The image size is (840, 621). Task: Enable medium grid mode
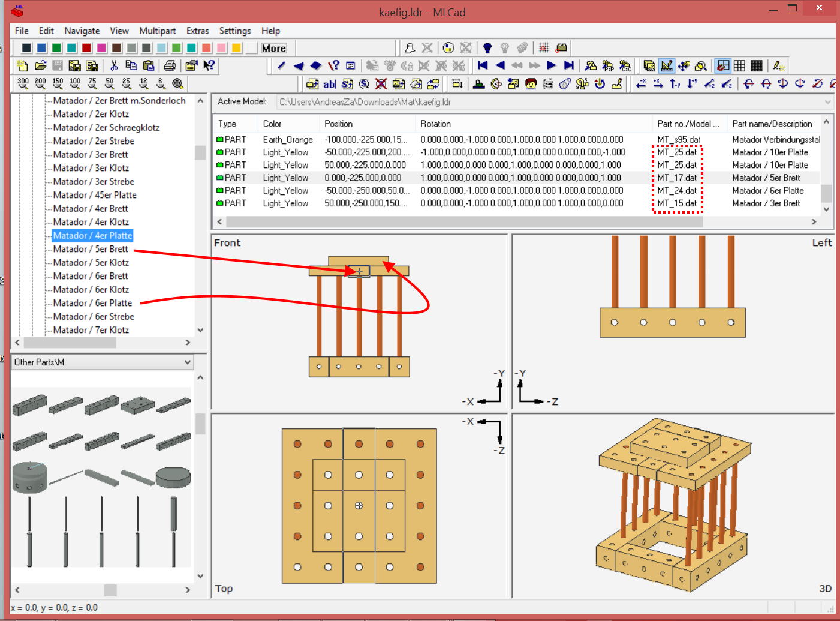(x=740, y=65)
